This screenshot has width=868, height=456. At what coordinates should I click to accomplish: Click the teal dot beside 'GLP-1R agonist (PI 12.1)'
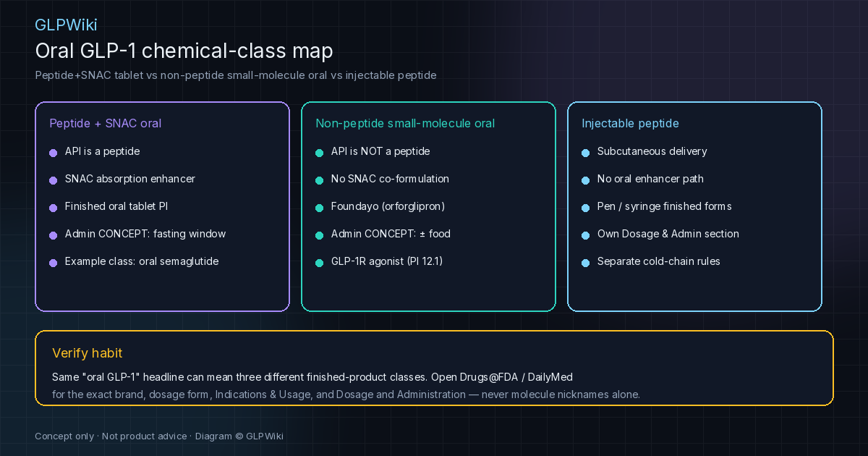click(319, 263)
